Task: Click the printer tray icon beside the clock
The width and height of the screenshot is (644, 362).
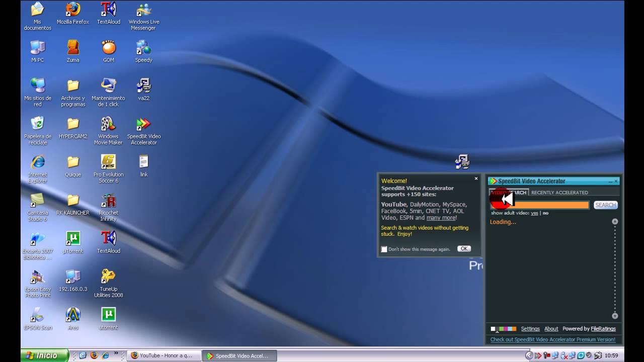Action: tap(598, 355)
